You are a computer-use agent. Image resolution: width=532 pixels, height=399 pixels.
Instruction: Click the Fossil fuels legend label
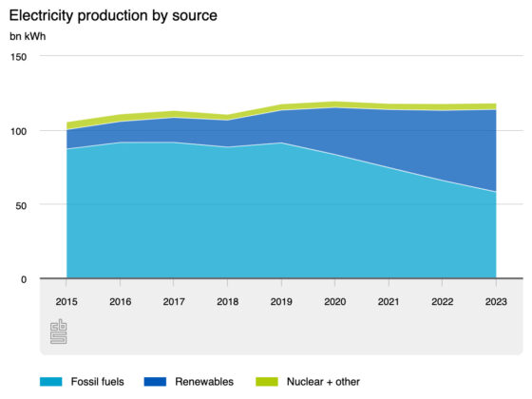97,382
